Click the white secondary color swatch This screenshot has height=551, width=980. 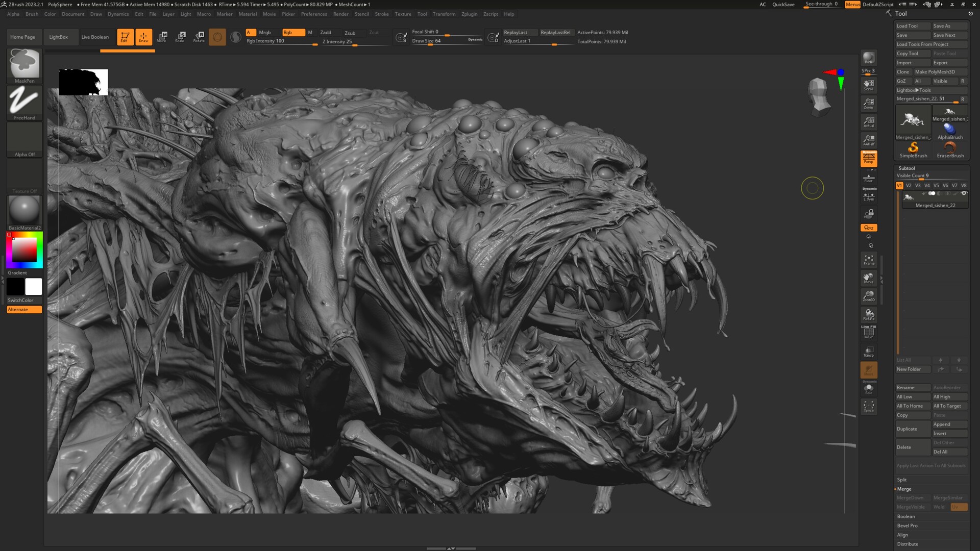(34, 286)
